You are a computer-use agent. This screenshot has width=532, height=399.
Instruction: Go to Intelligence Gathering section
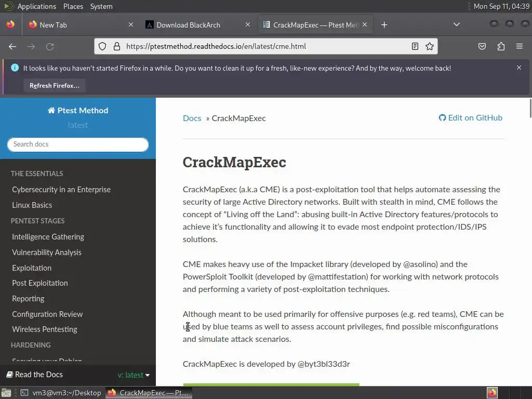click(x=48, y=236)
